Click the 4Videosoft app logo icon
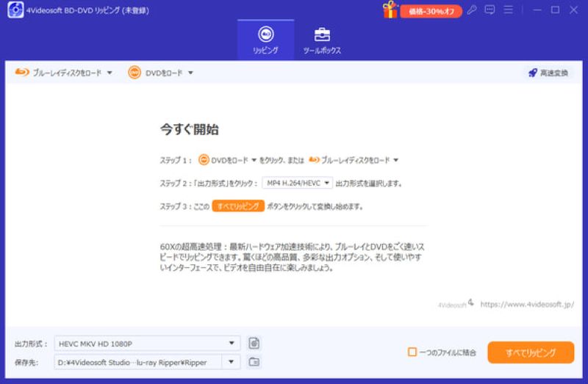 pos(15,10)
